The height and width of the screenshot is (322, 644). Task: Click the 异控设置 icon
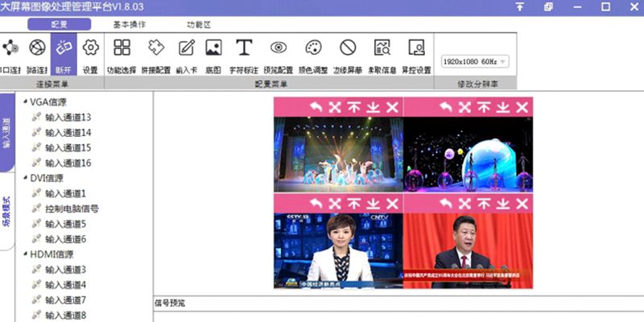click(x=416, y=53)
